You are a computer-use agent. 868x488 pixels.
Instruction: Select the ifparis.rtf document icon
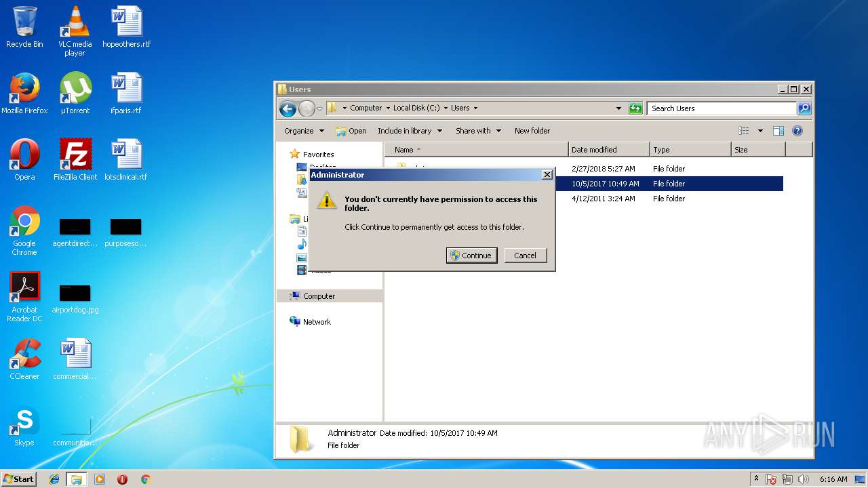[126, 94]
